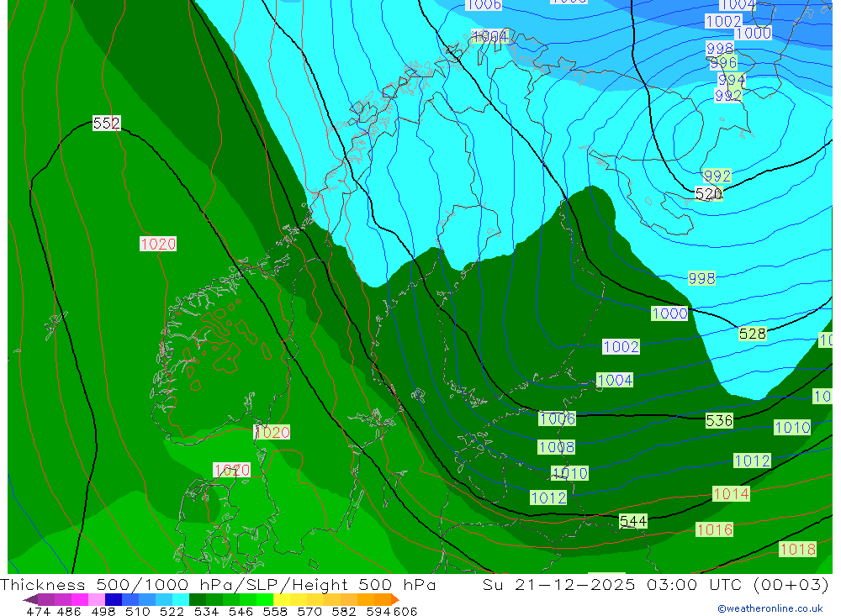Viewport: 841px width, 616px height.
Task: Click the legend value 594
Action: click(x=378, y=611)
